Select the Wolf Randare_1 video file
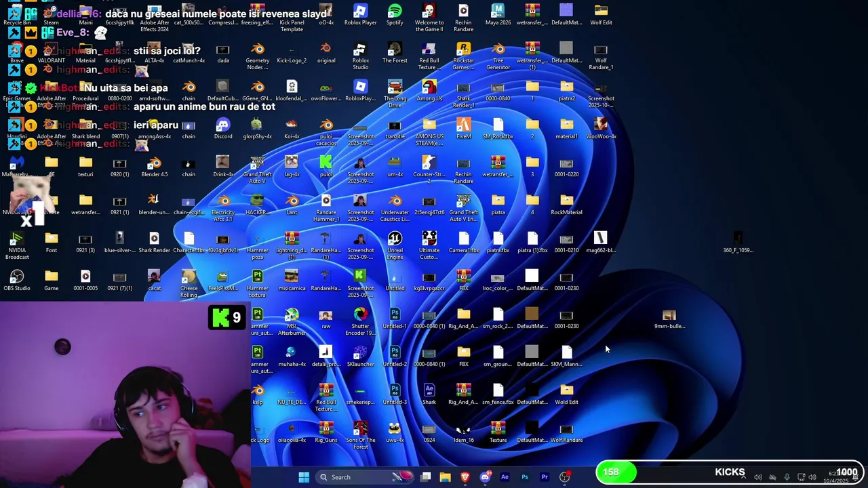This screenshot has width=868, height=488. pyautogui.click(x=601, y=56)
